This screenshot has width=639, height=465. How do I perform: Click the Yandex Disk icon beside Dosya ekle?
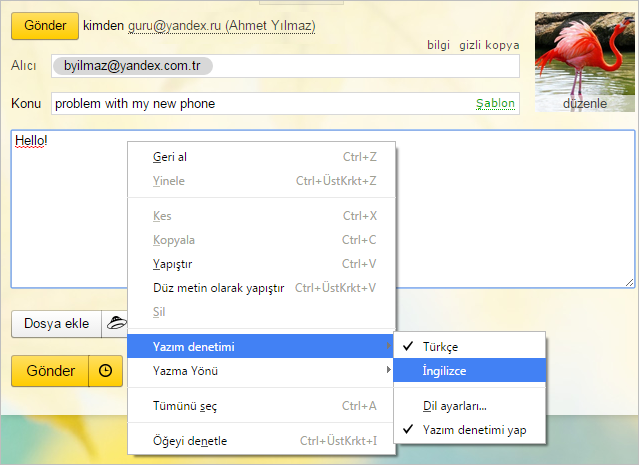(117, 324)
